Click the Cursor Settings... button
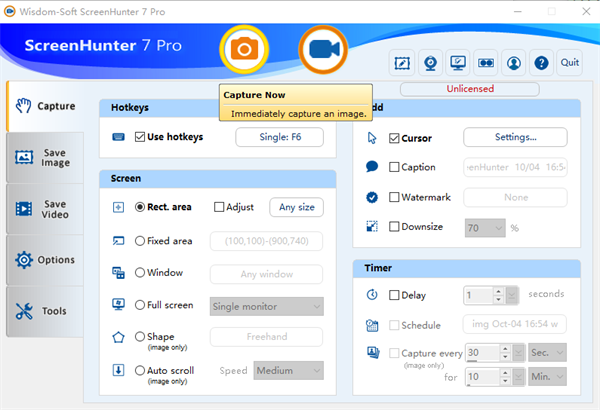This screenshot has height=410, width=600. coord(515,137)
